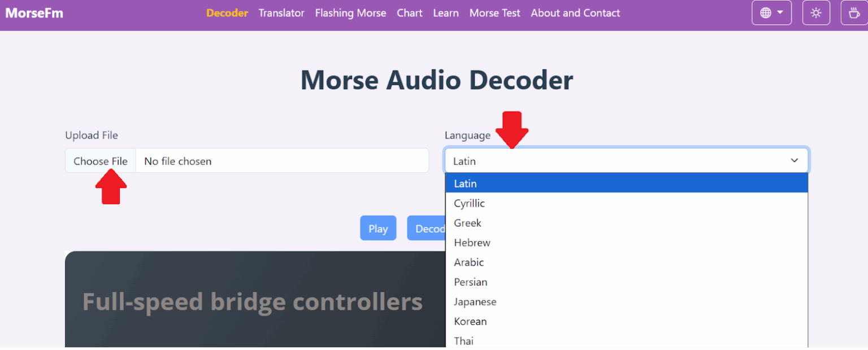The height and width of the screenshot is (350, 868).
Task: Visit the About and Contact page
Action: [x=575, y=12]
